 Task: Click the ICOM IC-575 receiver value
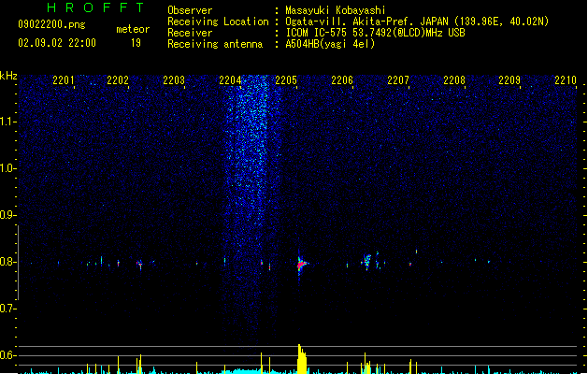(x=375, y=33)
